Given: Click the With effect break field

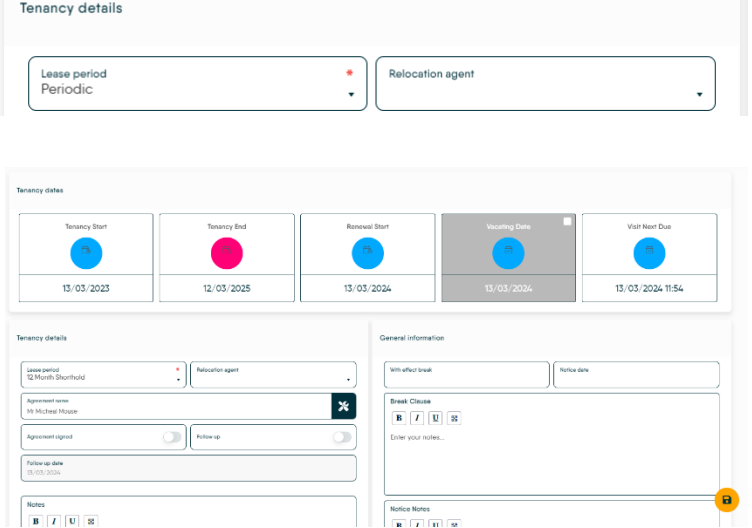Looking at the screenshot, I should point(466,375).
